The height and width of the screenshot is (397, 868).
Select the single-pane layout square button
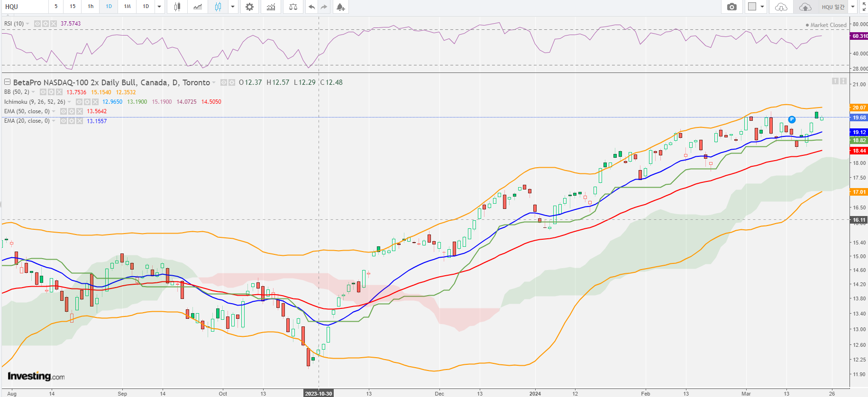(752, 7)
